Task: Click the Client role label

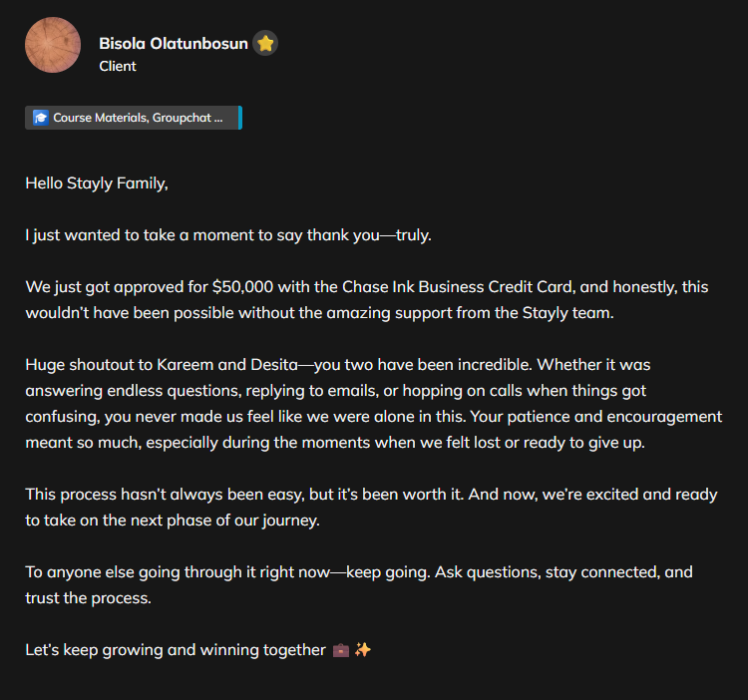Action: (x=118, y=67)
